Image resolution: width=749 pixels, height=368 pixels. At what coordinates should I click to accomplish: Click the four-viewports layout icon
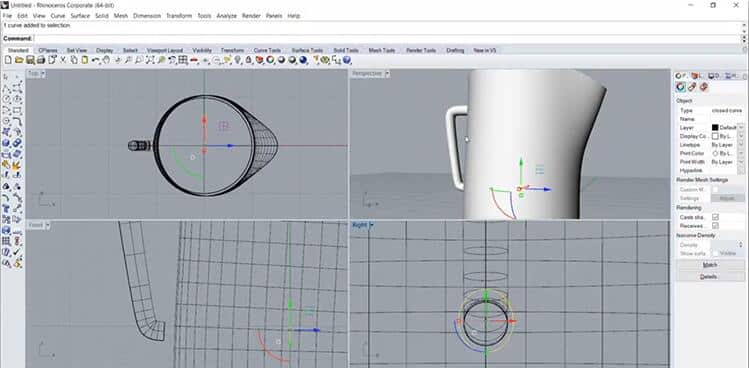tap(182, 60)
